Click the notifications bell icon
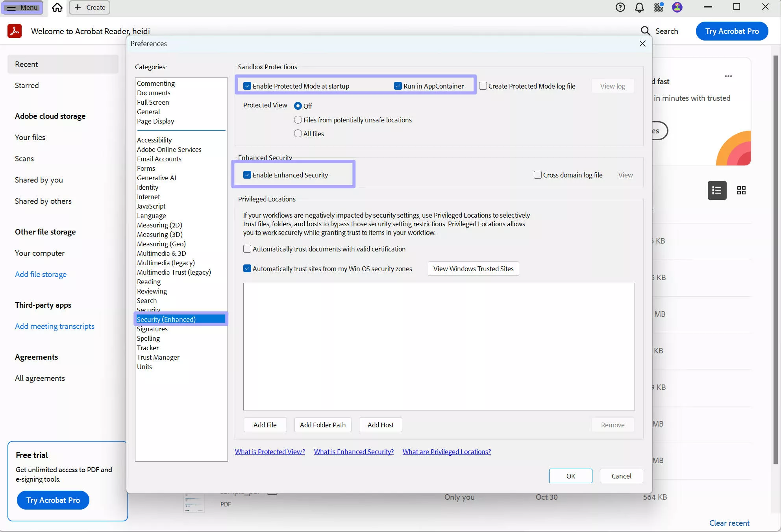Image resolution: width=781 pixels, height=532 pixels. point(640,7)
